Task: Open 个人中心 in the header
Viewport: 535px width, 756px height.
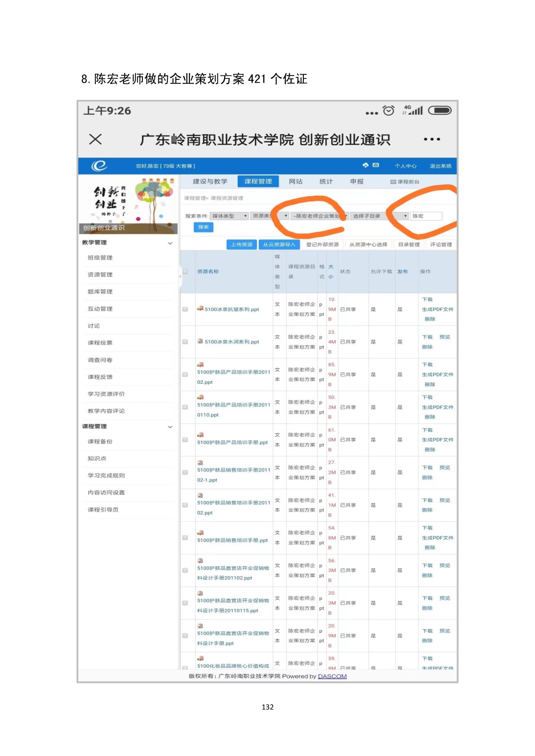Action: pyautogui.click(x=406, y=166)
